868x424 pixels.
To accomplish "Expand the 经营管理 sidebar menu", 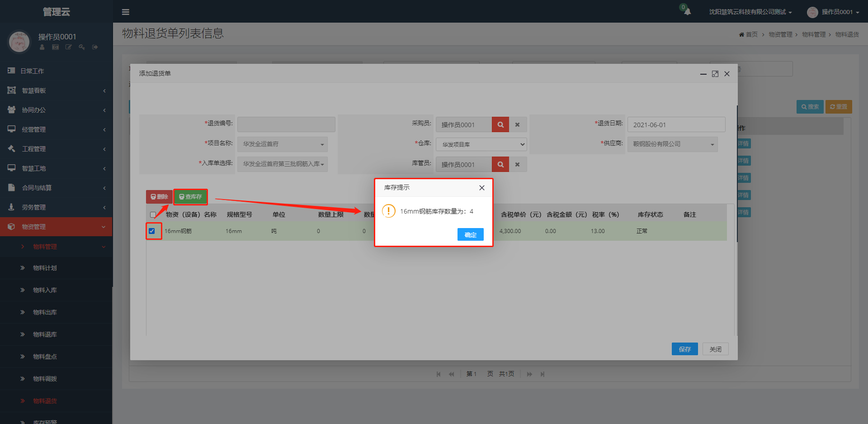I will 56,129.
